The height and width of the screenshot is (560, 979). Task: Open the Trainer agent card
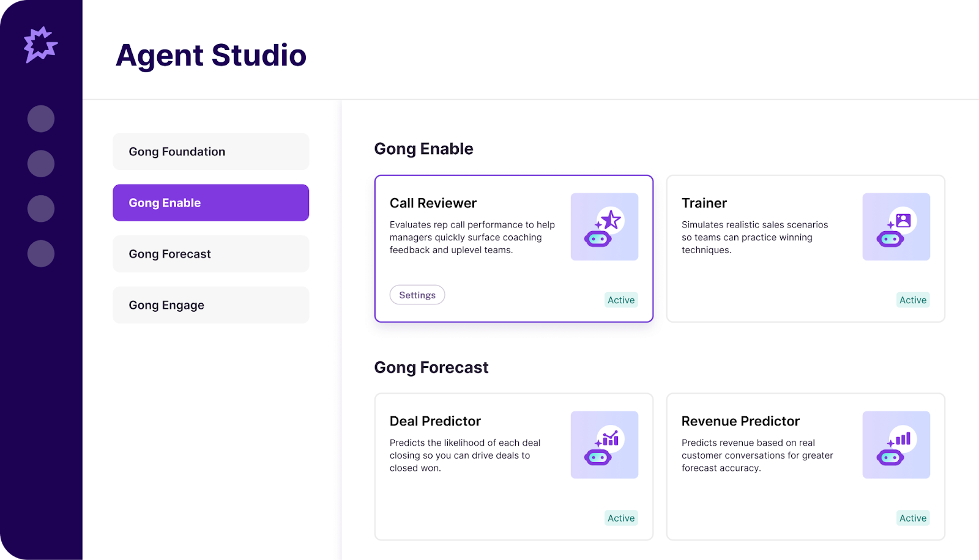pyautogui.click(x=805, y=249)
